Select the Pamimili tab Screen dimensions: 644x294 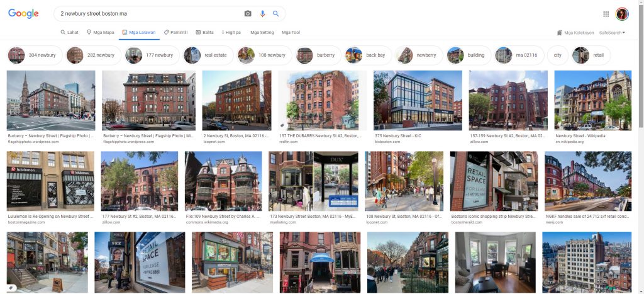pyautogui.click(x=175, y=33)
